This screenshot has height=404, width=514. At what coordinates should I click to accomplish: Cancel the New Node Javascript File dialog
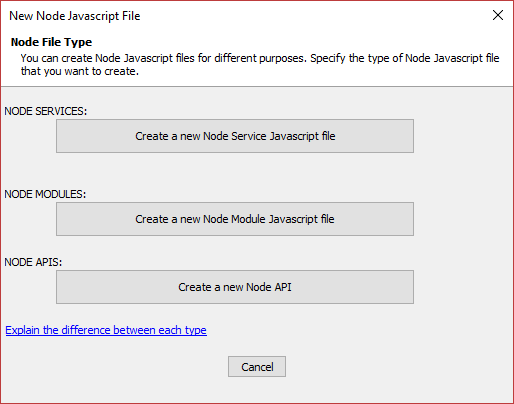[257, 367]
